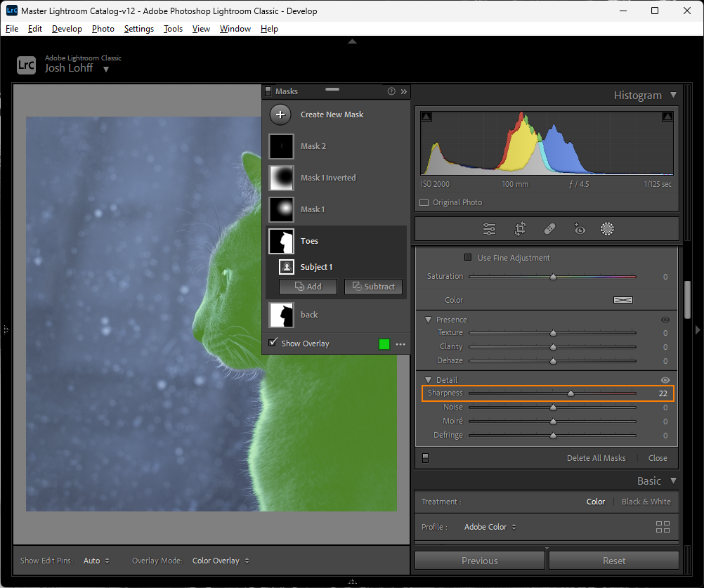704x588 pixels.
Task: Click the green overlay color swatch
Action: click(384, 344)
